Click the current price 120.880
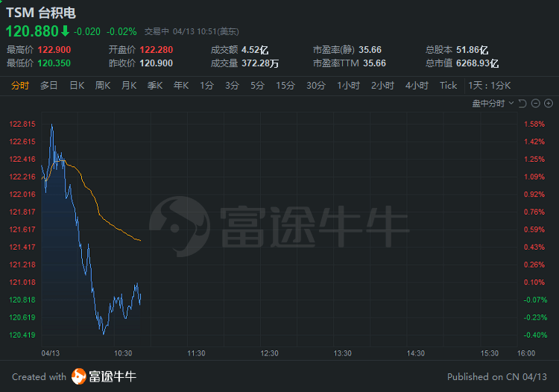This screenshot has height=392, width=559. pos(32,31)
